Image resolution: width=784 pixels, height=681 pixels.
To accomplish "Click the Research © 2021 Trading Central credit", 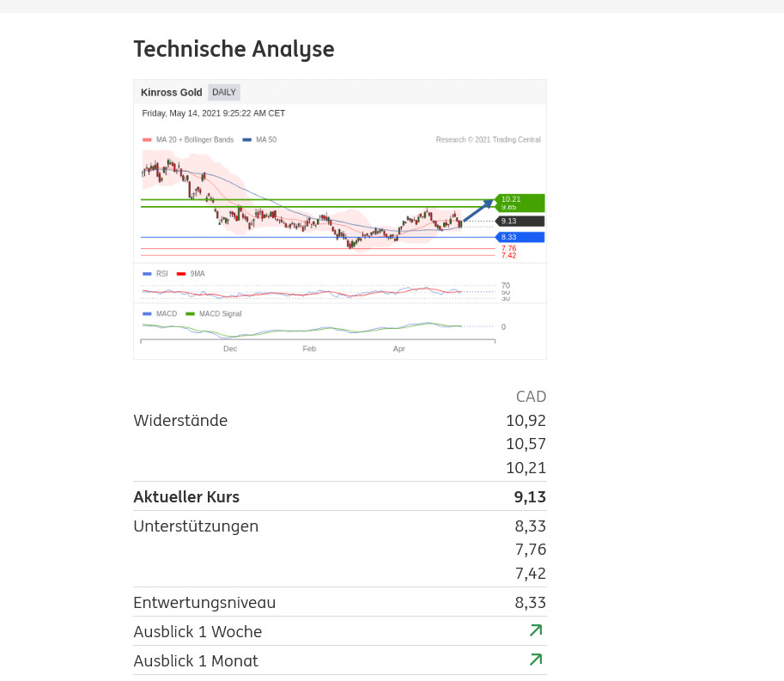I will [488, 140].
